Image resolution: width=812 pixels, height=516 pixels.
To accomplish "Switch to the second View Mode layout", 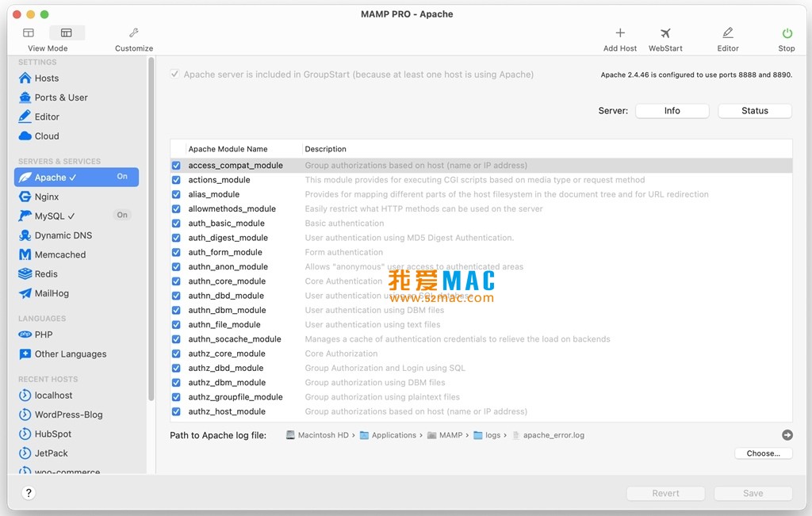I will (x=67, y=32).
